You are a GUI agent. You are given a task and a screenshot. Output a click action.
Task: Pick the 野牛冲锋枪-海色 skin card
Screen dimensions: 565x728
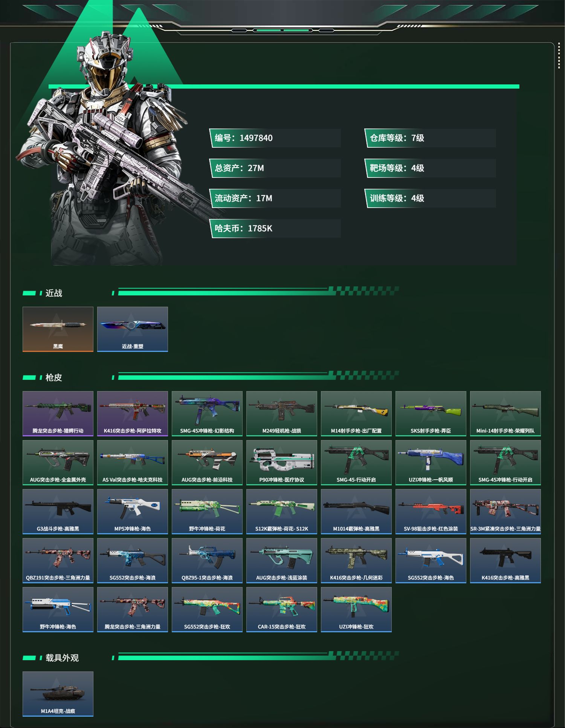(x=58, y=610)
